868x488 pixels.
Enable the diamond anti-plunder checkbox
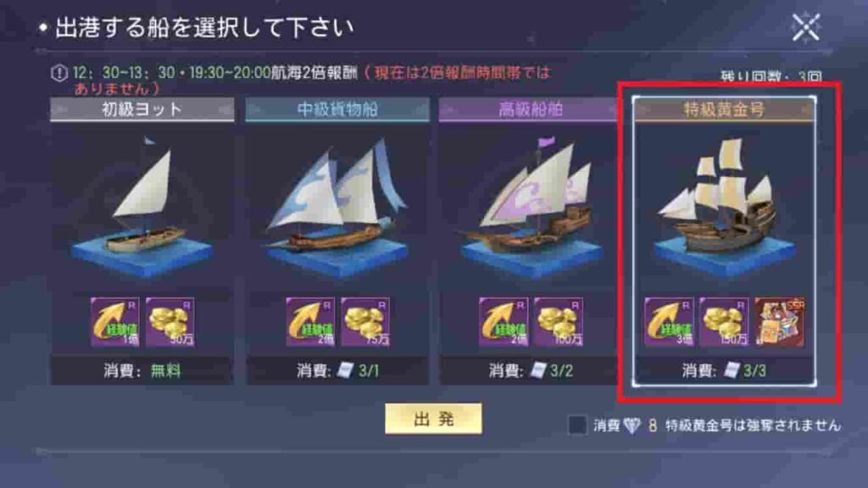click(577, 425)
